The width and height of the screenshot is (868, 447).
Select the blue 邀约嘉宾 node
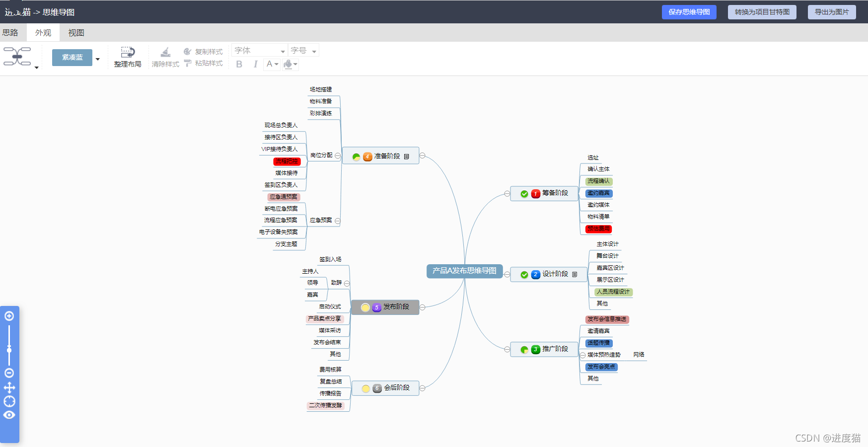[x=599, y=193]
